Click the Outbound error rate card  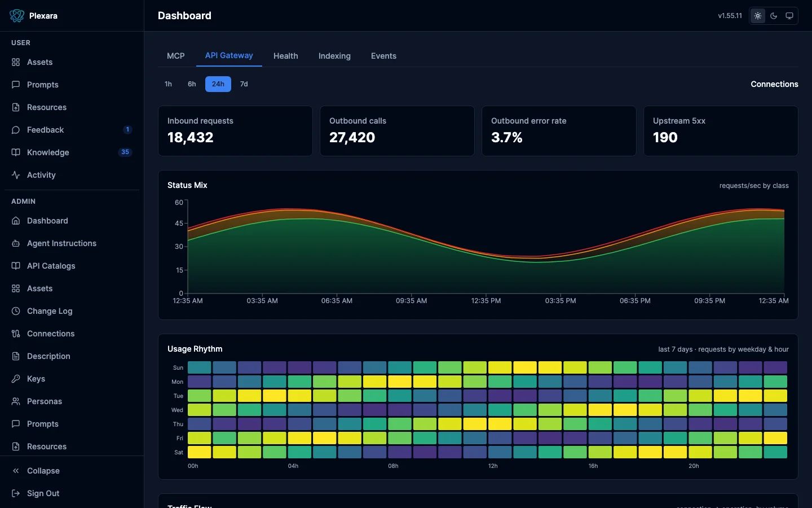coord(559,131)
